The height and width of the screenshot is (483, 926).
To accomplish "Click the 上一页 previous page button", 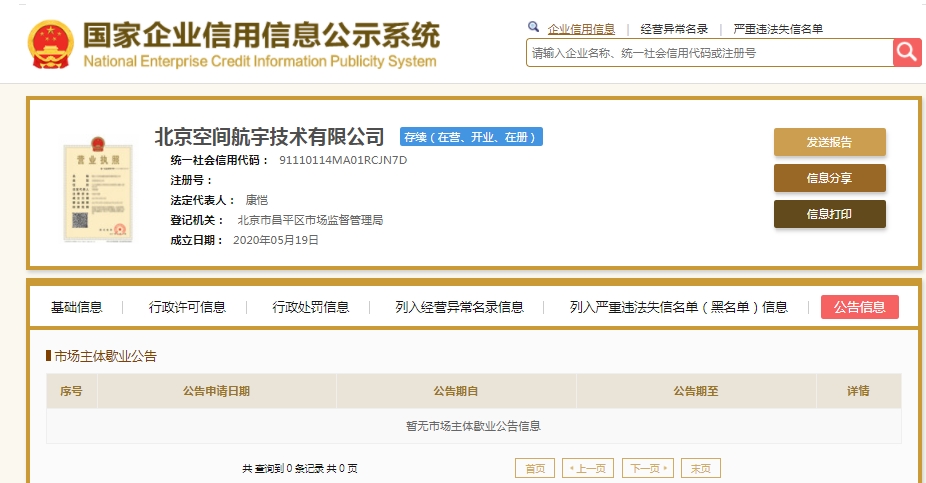I will pos(588,468).
